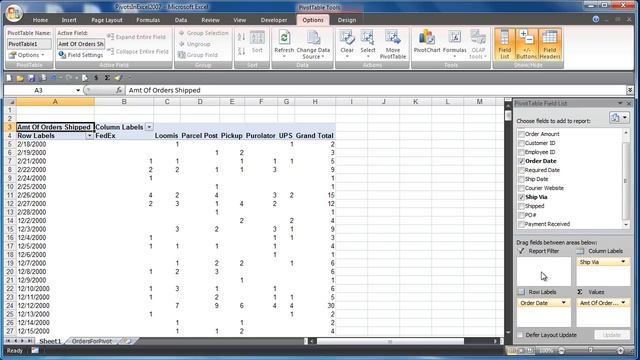Open the Design tab
Viewport: 640px width, 360px height.
[347, 20]
